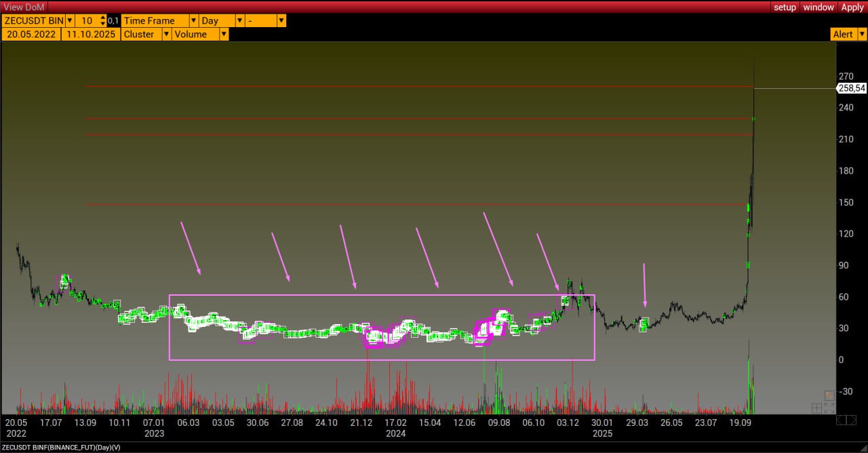This screenshot has width=868, height=453.
Task: Click the 258,54 current price label
Action: [x=851, y=88]
